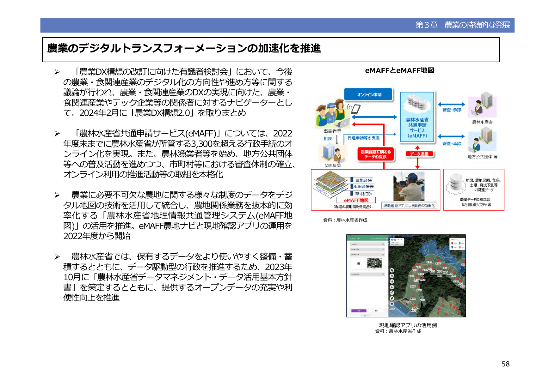
Task: Click the smartphone icon beside the farmers
Action: [x=356, y=109]
